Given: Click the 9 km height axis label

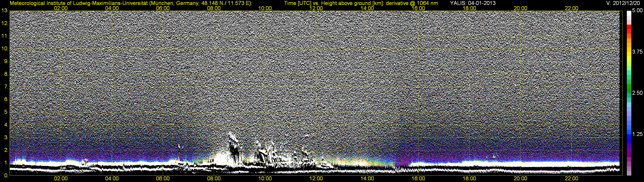Looking at the screenshot, I should [6, 61].
